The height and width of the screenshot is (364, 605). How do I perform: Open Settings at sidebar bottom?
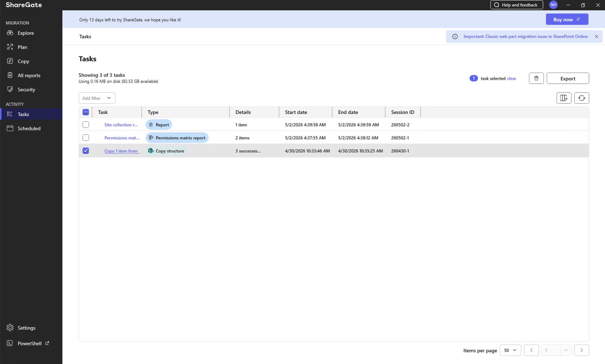click(31, 328)
